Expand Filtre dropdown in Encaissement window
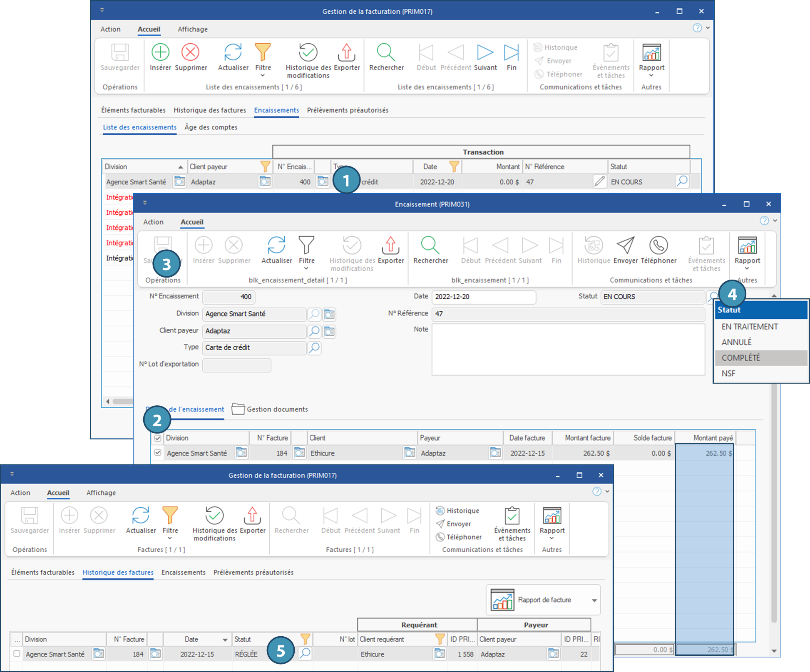 click(x=306, y=268)
